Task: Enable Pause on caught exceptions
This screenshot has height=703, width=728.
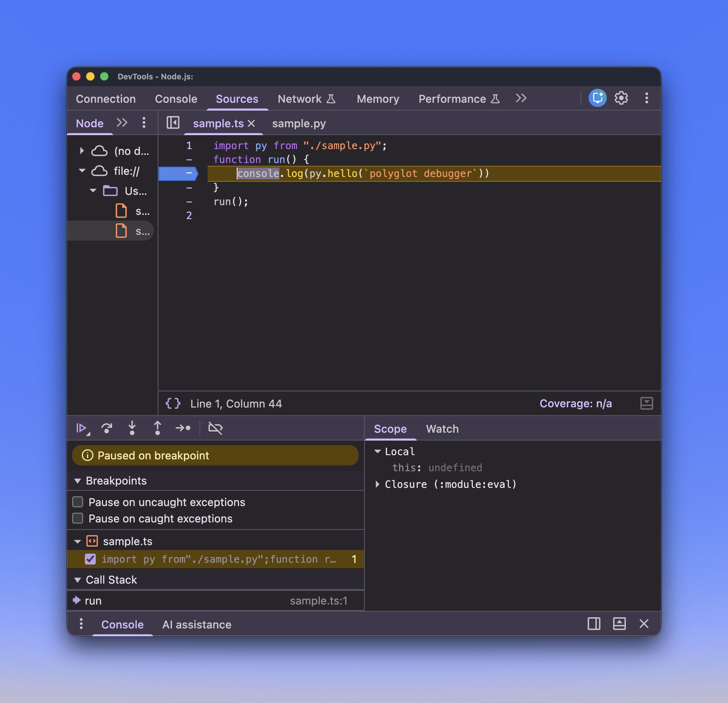Action: pyautogui.click(x=78, y=518)
